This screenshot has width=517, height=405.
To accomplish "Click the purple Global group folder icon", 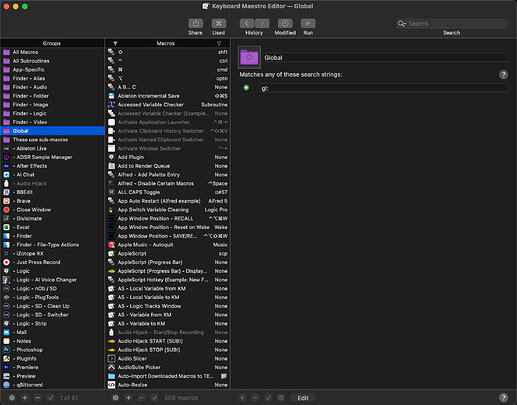I will coord(249,57).
